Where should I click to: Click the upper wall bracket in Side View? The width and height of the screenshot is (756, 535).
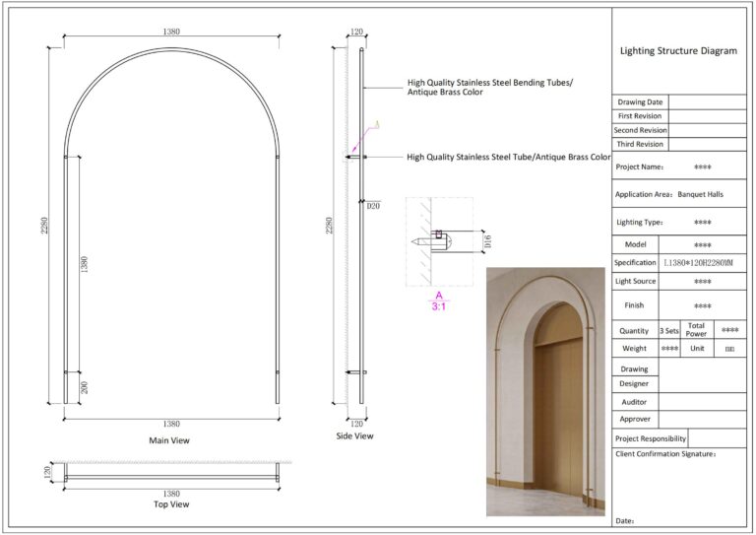click(356, 157)
